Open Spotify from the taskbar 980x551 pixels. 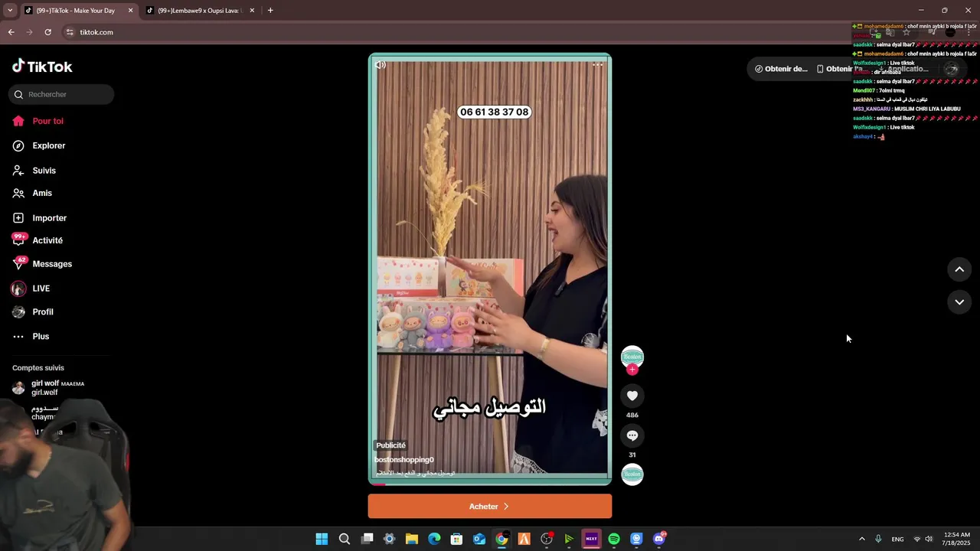click(x=614, y=539)
